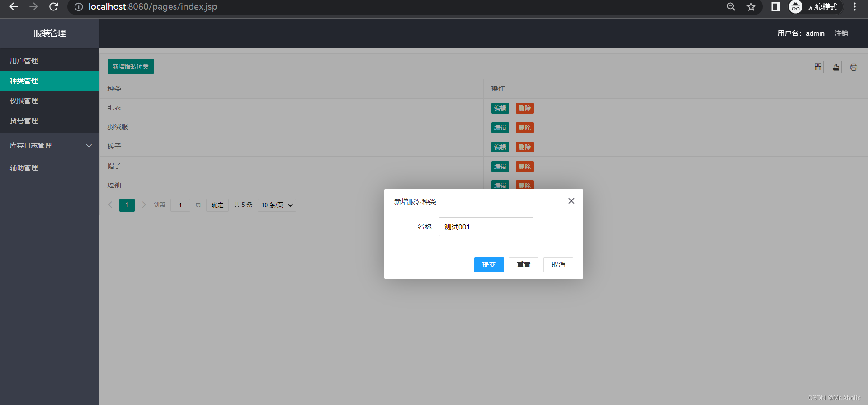
Task: Open the browser three-dot menu
Action: [854, 7]
